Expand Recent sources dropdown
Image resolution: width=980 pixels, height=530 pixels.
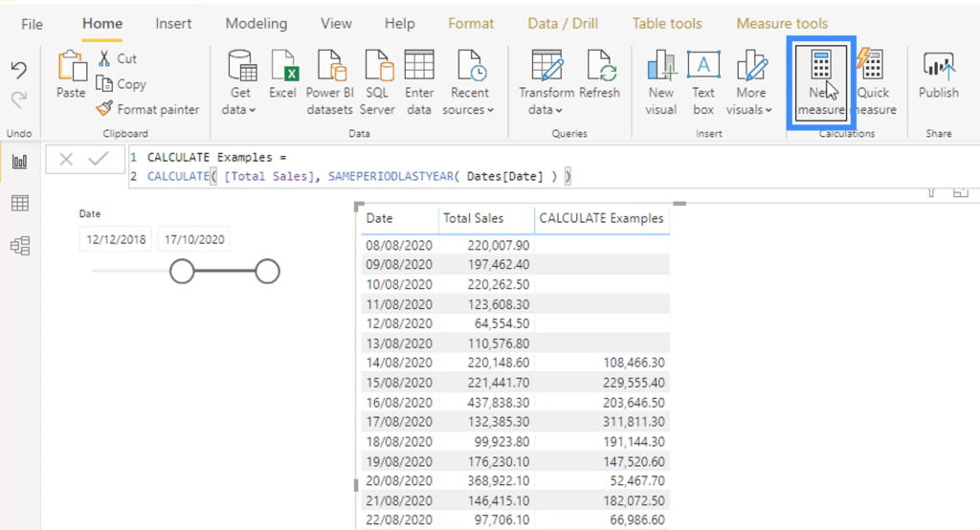469,83
